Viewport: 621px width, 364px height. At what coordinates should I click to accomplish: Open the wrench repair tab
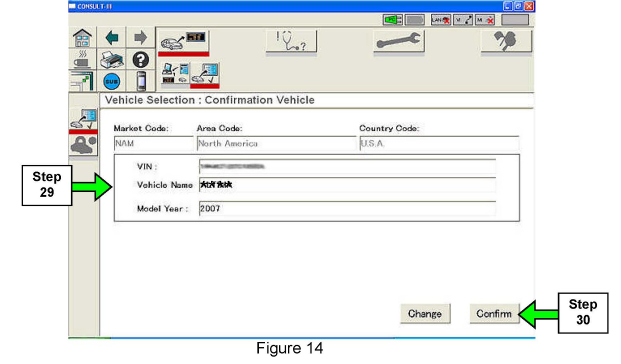(x=398, y=41)
